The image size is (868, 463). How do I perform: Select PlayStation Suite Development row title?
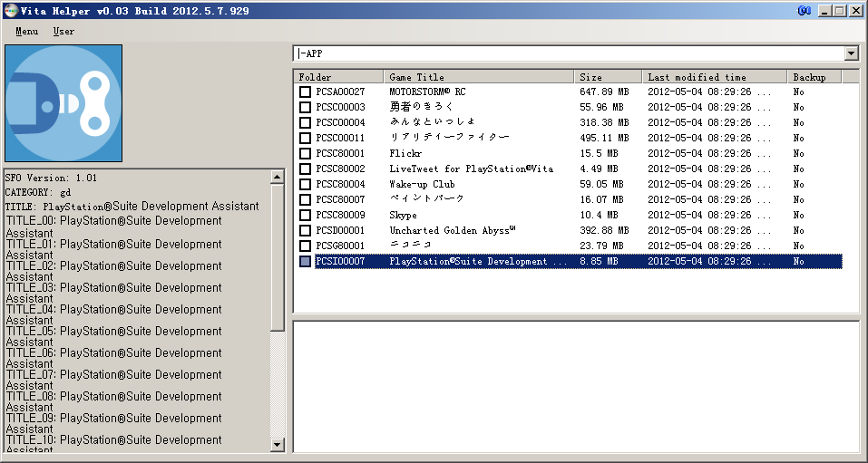(x=478, y=261)
